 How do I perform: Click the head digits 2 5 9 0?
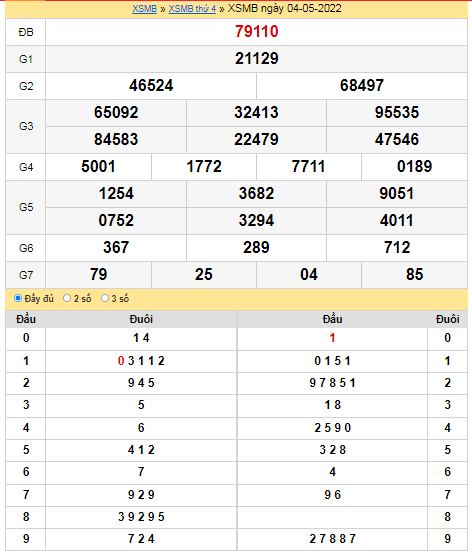point(332,428)
